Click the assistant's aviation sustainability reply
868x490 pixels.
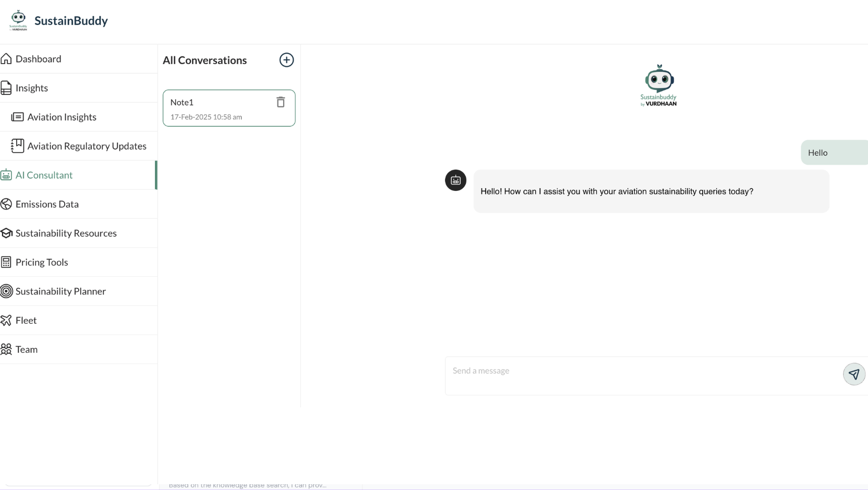(651, 191)
